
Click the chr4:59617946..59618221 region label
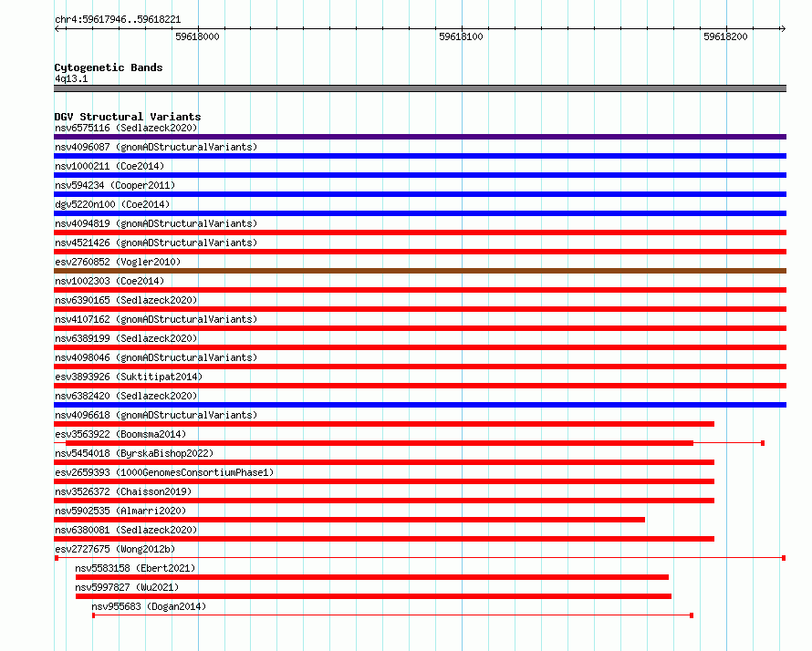click(x=118, y=20)
